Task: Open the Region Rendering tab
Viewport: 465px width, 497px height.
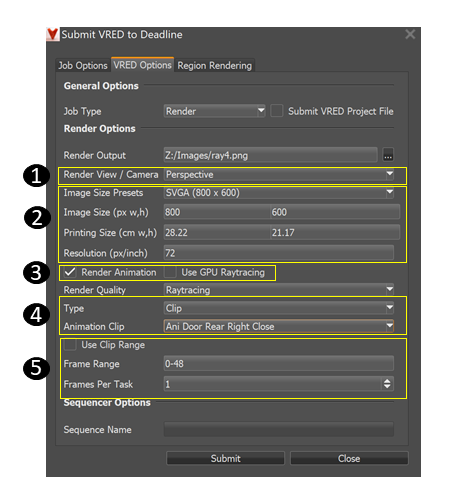Action: tap(214, 65)
